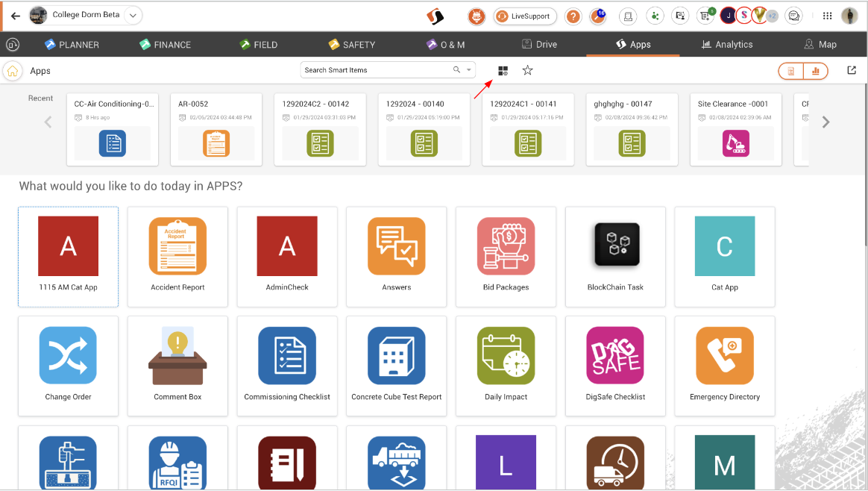Expand the Search Smart Items dropdown arrow
The image size is (868, 491).
tap(470, 70)
